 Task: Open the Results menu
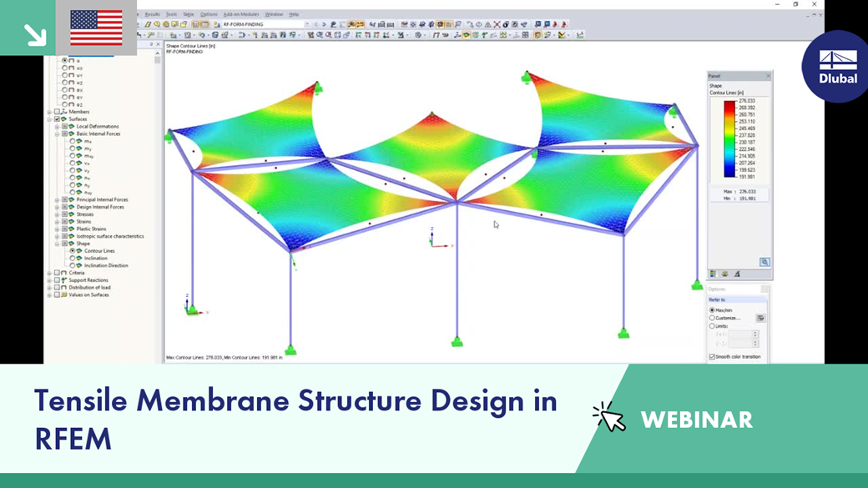point(152,14)
